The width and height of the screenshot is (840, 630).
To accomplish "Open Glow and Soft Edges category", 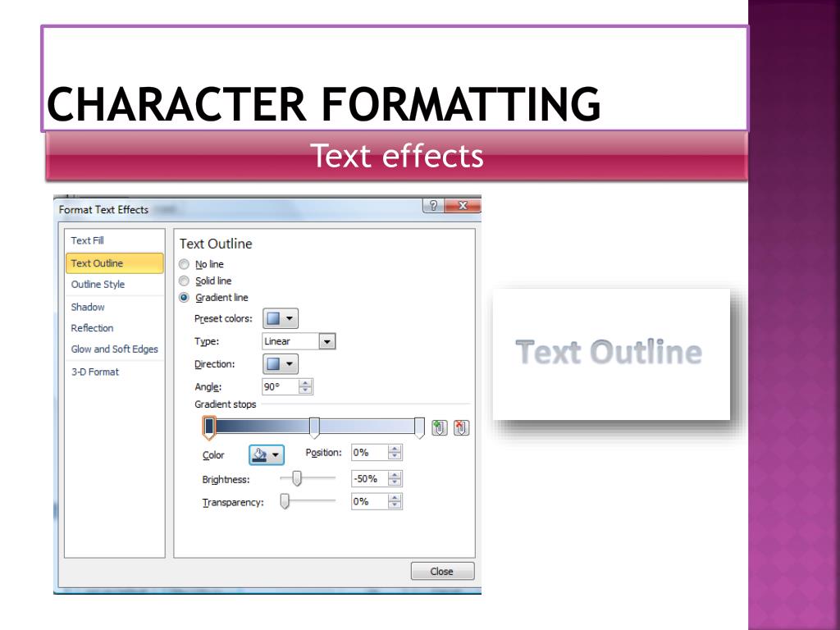I will click(115, 349).
